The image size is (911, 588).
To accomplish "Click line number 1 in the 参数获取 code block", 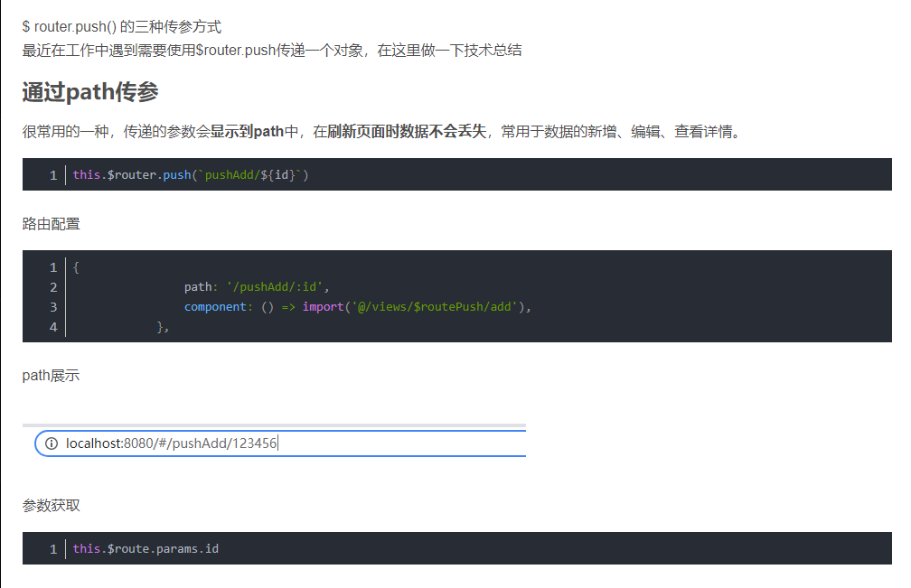I will click(x=53, y=548).
